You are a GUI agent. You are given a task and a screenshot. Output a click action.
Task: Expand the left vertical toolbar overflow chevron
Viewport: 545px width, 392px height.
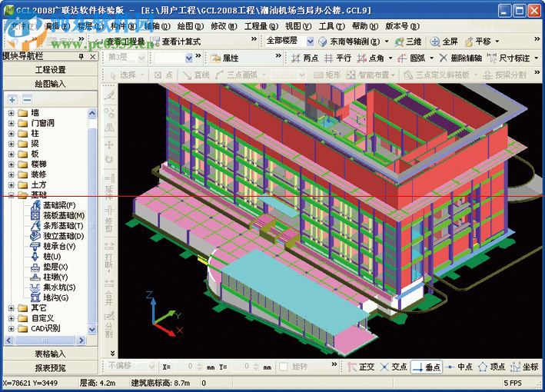coord(112,354)
